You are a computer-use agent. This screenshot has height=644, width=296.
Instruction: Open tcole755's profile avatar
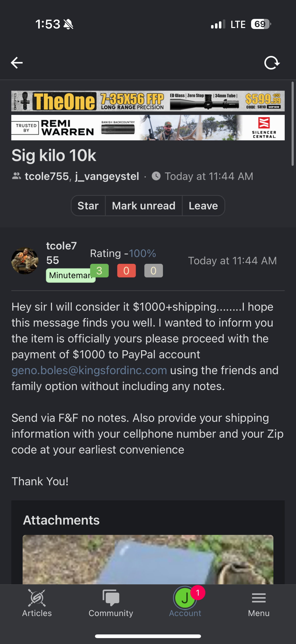coord(25,261)
